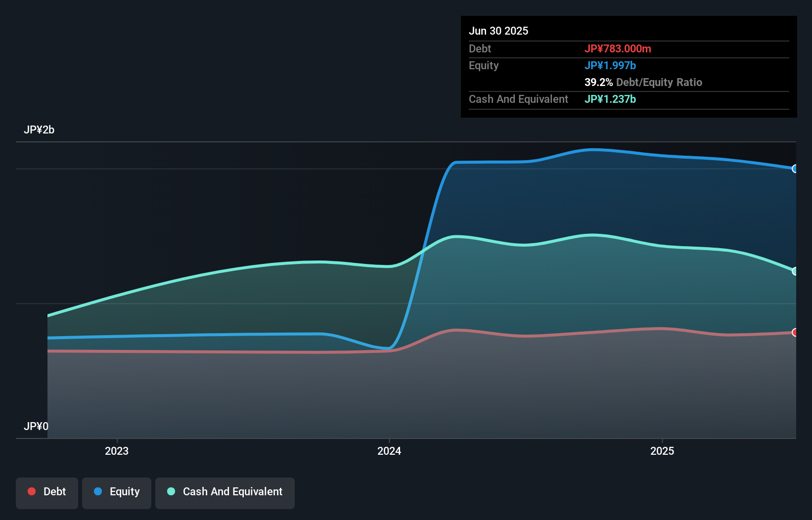Select the blue equity endpoint marker on chart
The width and height of the screenshot is (812, 520).
tap(794, 169)
